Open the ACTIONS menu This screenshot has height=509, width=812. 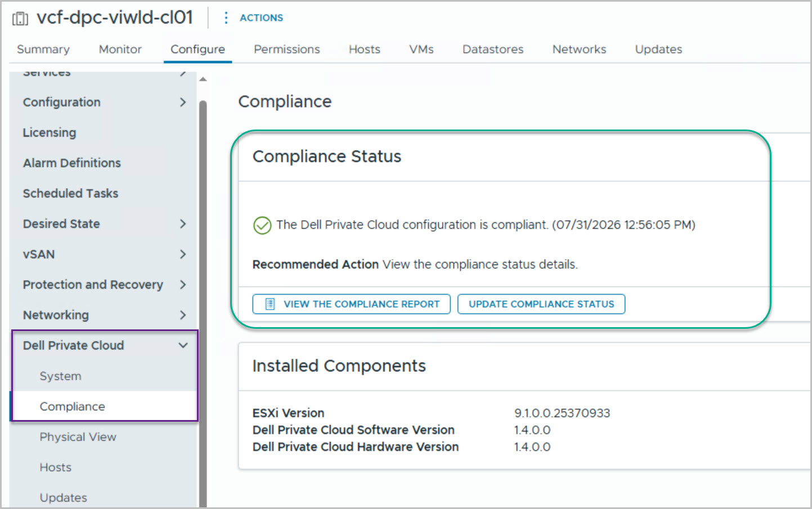[261, 18]
